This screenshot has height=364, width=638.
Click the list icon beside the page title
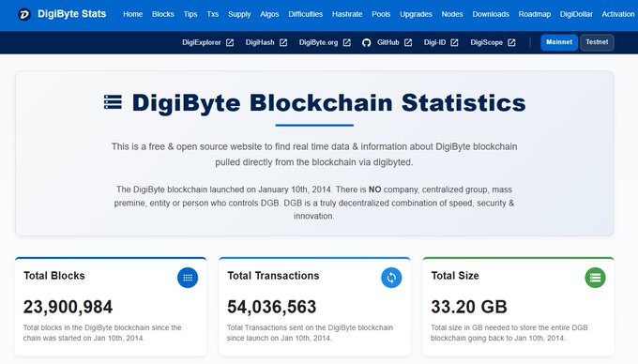tap(113, 102)
